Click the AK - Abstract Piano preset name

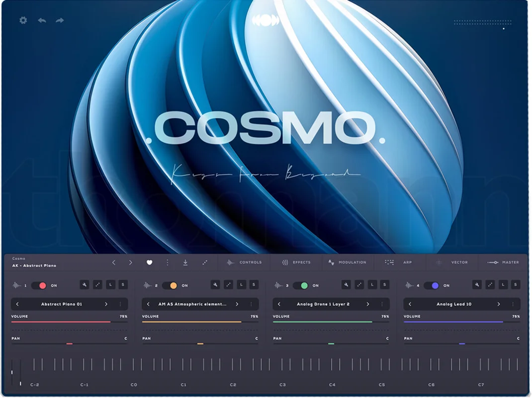[34, 266]
